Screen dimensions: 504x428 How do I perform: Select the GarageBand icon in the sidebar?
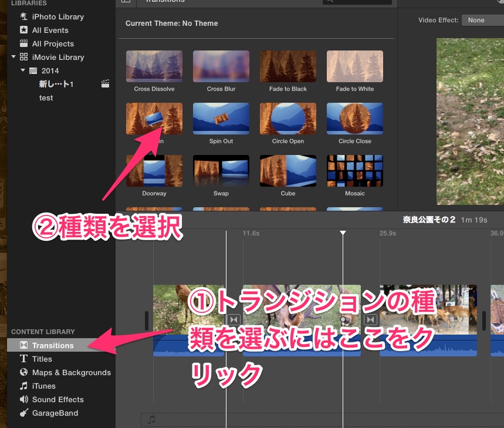point(23,413)
